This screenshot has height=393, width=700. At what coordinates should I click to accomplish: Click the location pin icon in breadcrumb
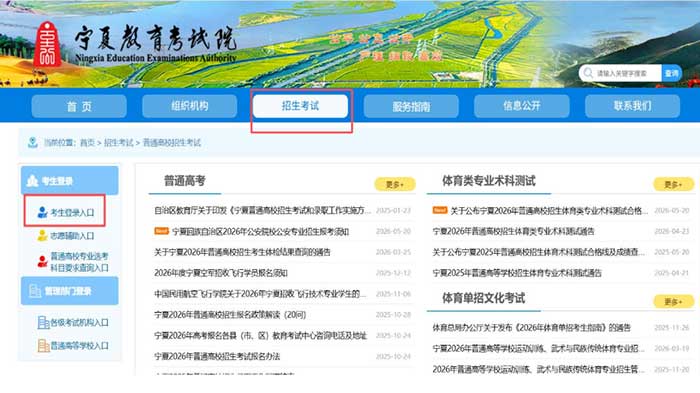33,142
